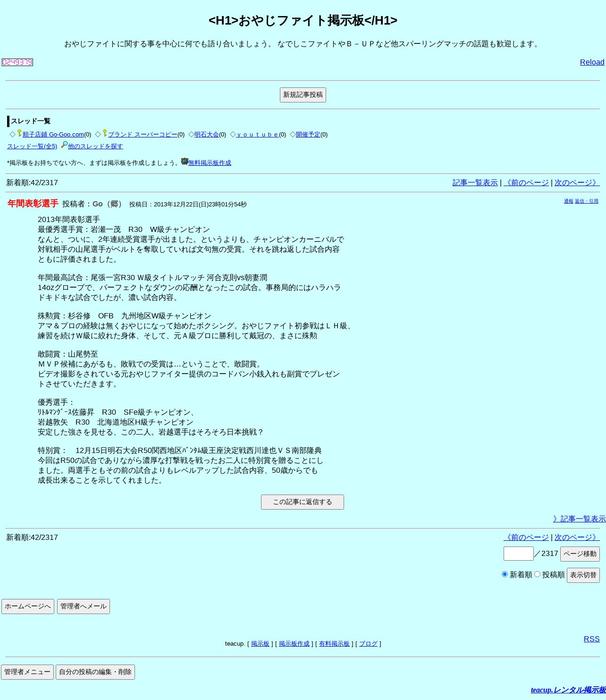Click the スレッド一覧 section heading
This screenshot has width=606, height=700.
coord(31,121)
